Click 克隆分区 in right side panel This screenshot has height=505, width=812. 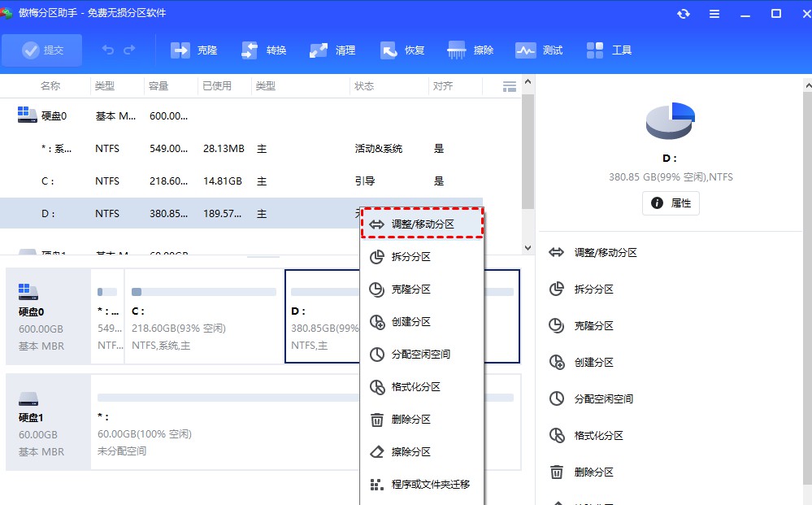(593, 325)
